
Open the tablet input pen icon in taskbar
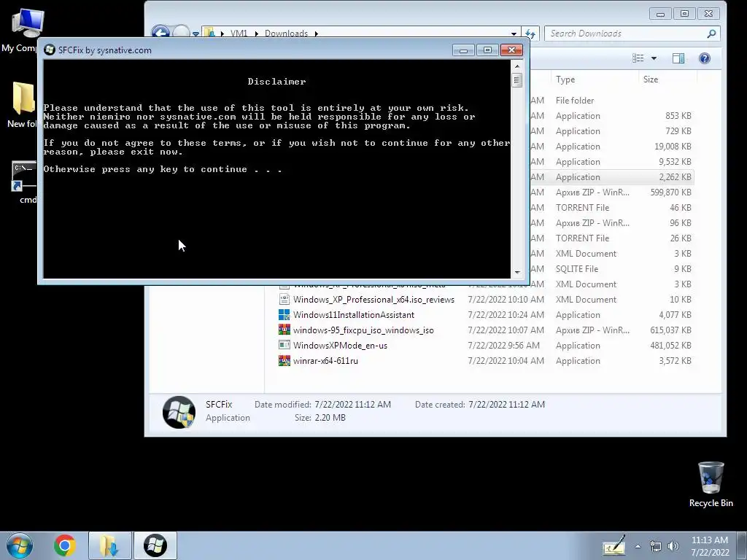coord(614,545)
